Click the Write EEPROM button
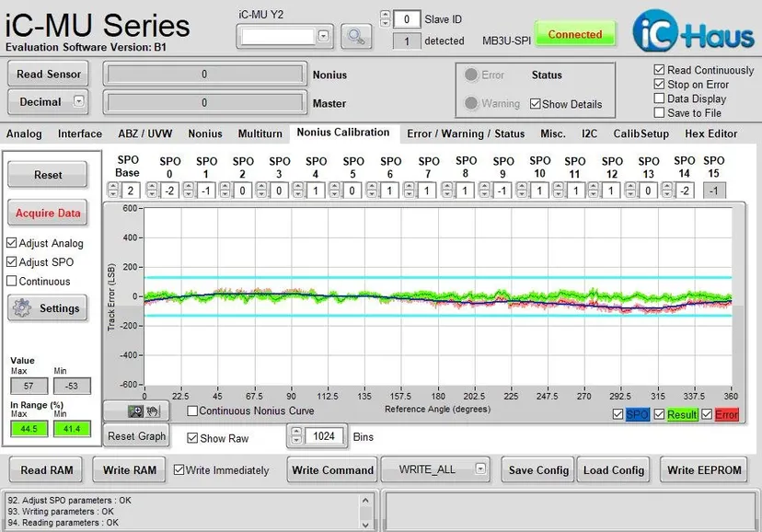 [704, 469]
